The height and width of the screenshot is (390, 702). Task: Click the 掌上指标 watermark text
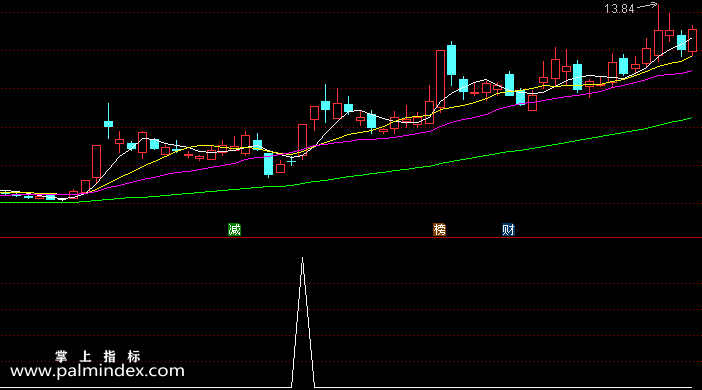98,356
